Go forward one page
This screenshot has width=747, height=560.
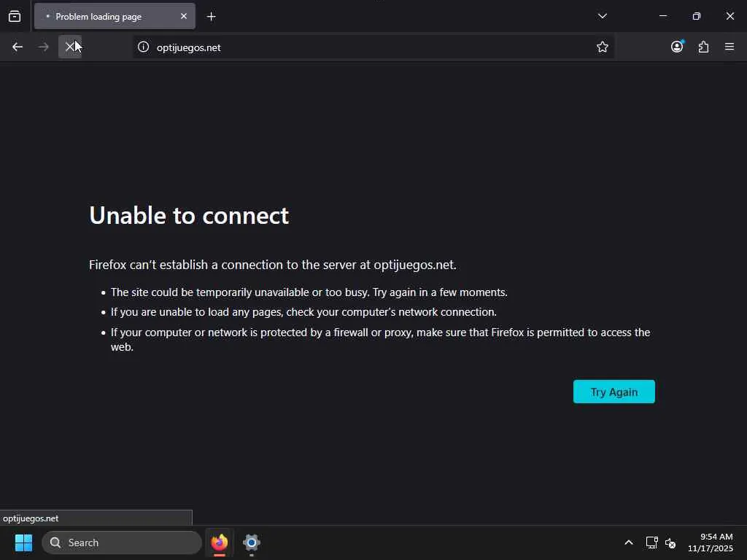[44, 47]
